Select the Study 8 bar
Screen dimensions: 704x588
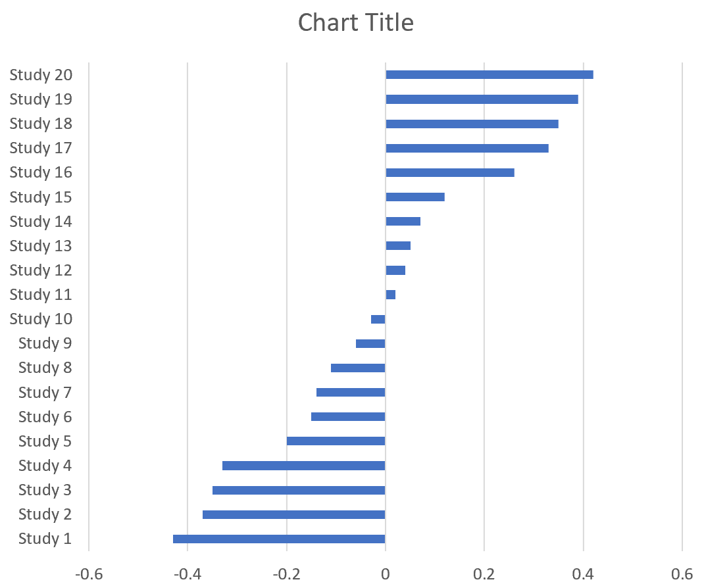358,368
